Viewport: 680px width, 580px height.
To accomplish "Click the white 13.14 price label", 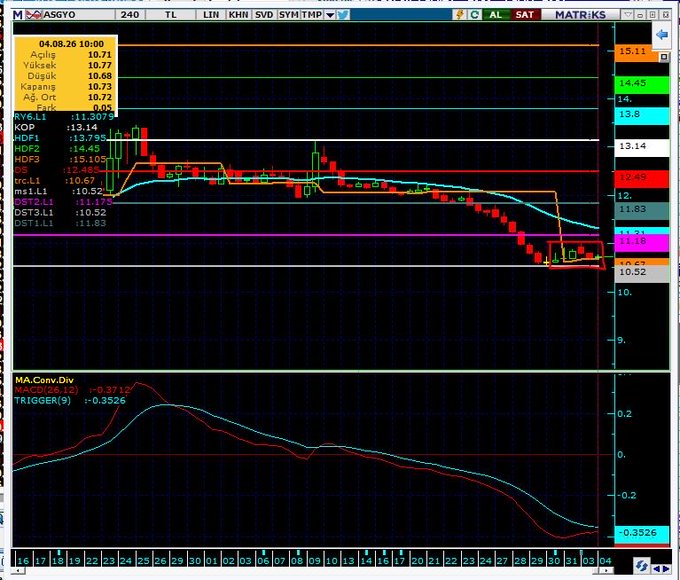I will [x=642, y=147].
